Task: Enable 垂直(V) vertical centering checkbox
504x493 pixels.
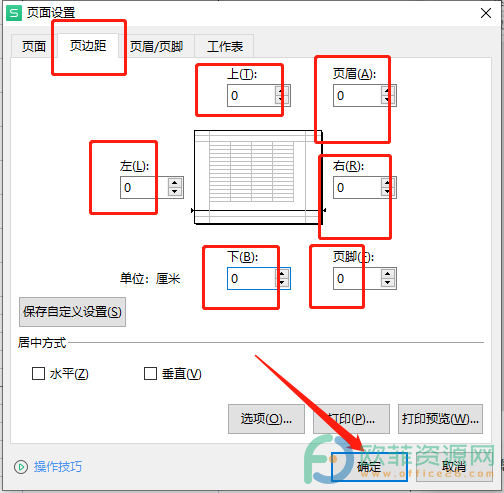Action: click(x=150, y=374)
